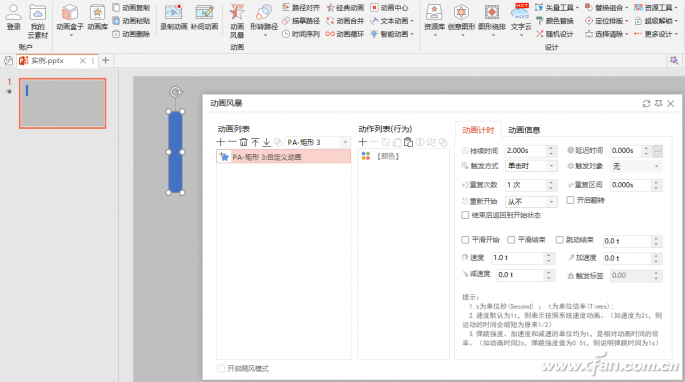This screenshot has width=685, height=382.
Task: Pin the 动画风暴 dialog
Action: click(658, 104)
